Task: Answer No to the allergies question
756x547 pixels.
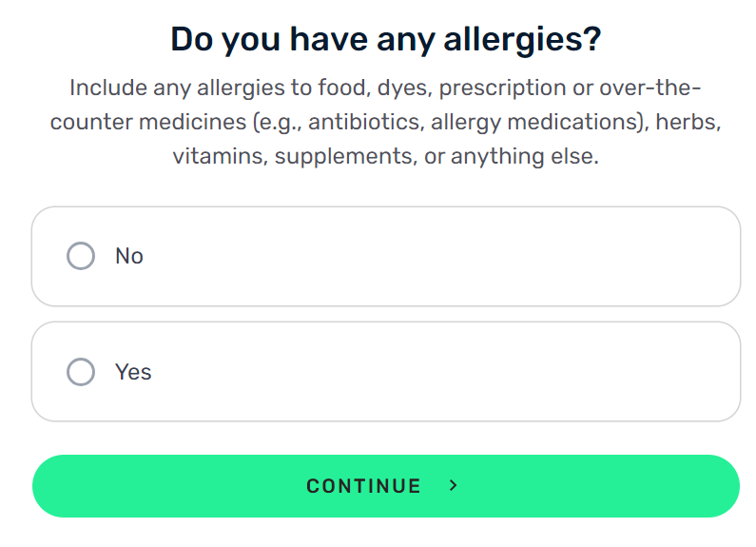Action: coord(81,256)
